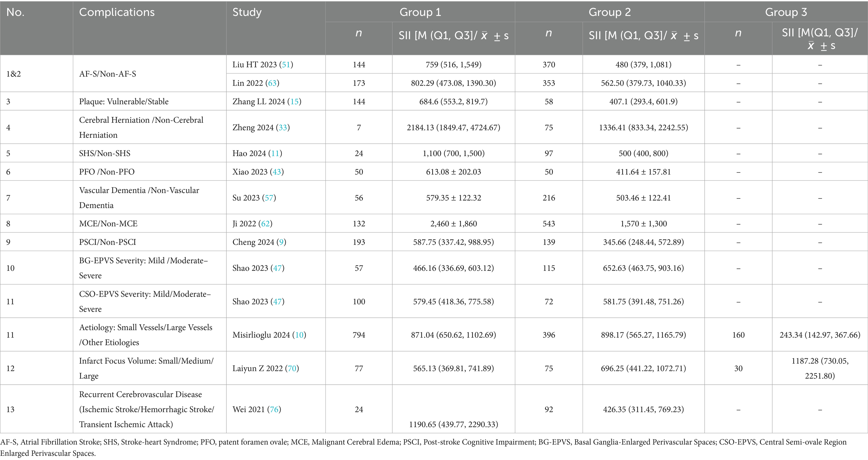Select the Study column header
This screenshot has height=460, width=868.
coord(247,12)
